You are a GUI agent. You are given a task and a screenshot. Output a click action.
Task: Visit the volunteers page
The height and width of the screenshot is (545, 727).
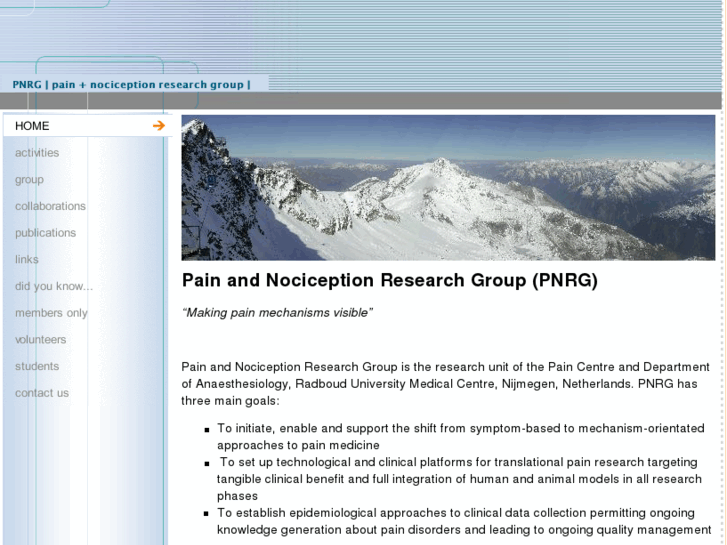[40, 340]
